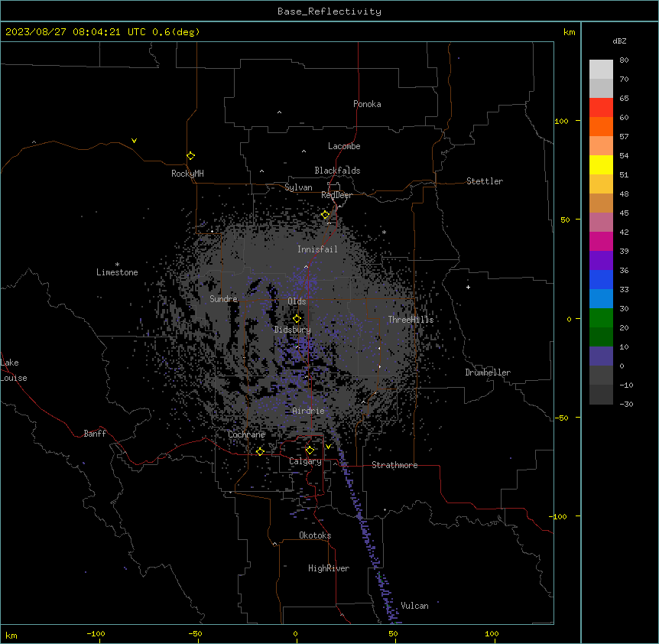Select the gray 70-65 dBZ swatch
Screen dimensions: 659x644
[601, 88]
